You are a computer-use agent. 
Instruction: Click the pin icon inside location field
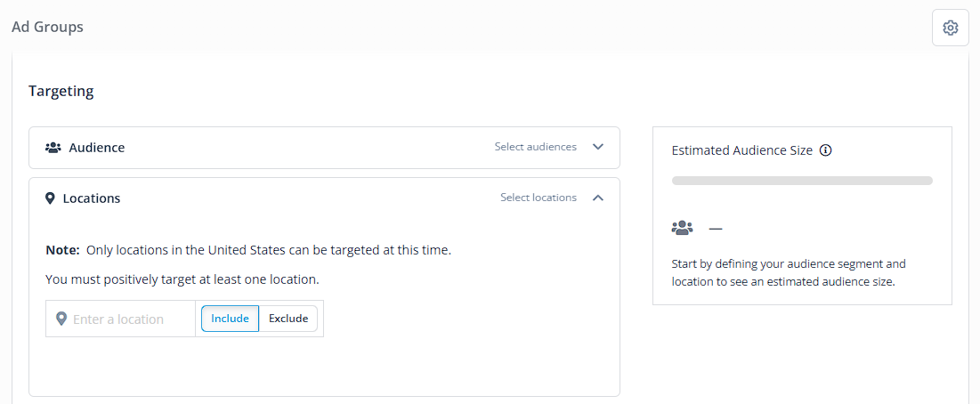tap(61, 319)
